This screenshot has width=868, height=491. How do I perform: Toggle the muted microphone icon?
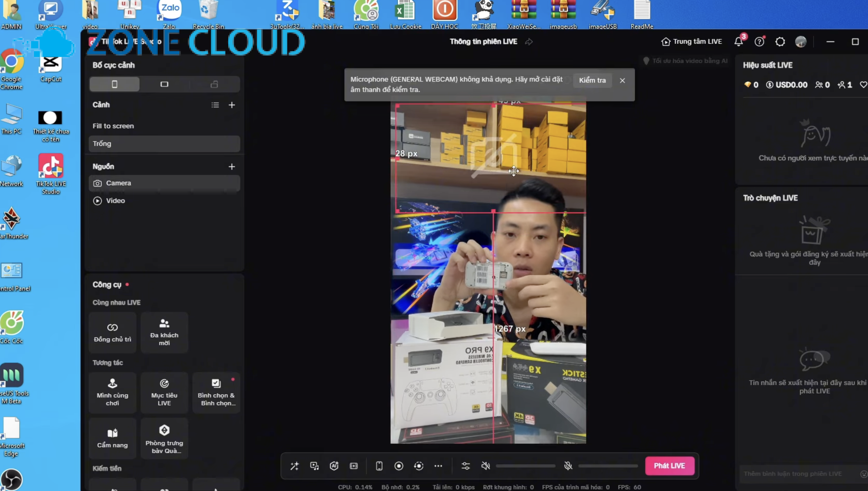568,466
